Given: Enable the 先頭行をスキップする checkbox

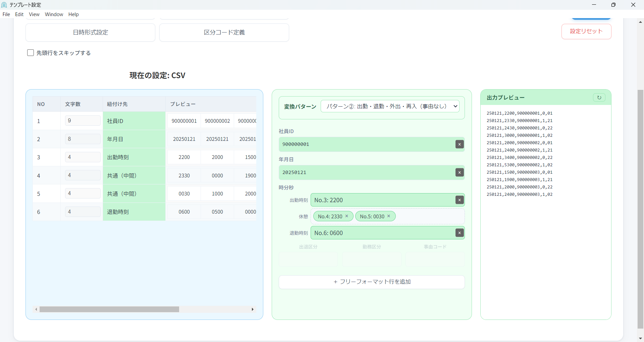Looking at the screenshot, I should coord(31,53).
